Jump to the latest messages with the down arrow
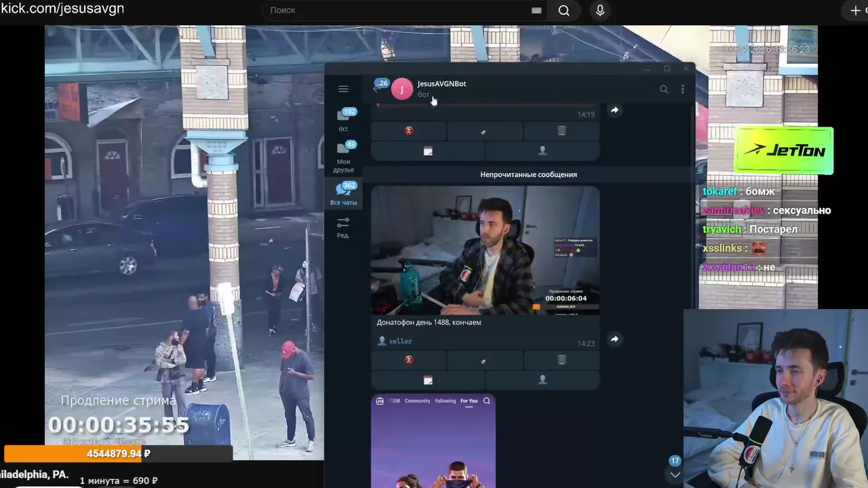 [x=675, y=474]
